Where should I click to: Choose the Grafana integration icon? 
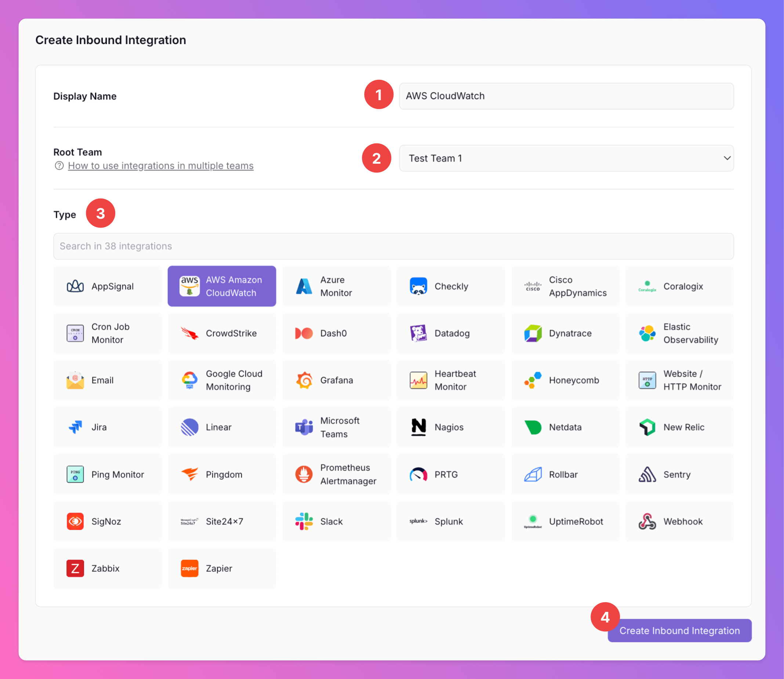[304, 380]
